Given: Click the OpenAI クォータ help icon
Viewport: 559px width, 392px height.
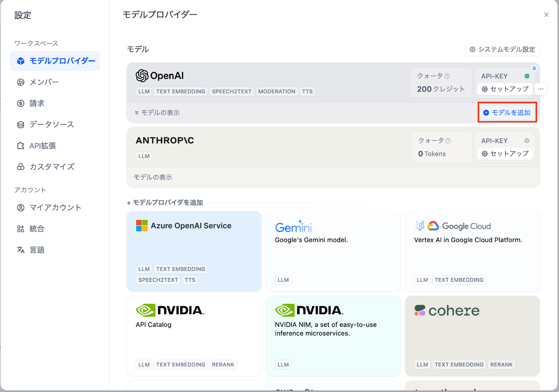Looking at the screenshot, I should coord(447,76).
